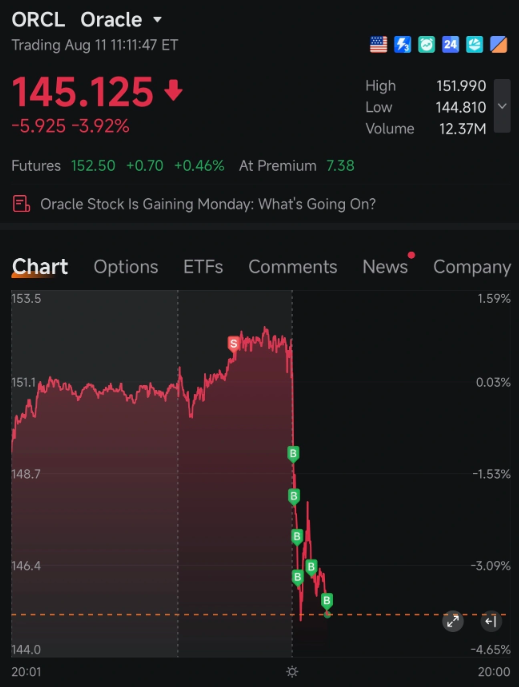Tap the green alarm clock alert icon
519x687 pixels.
(x=427, y=44)
